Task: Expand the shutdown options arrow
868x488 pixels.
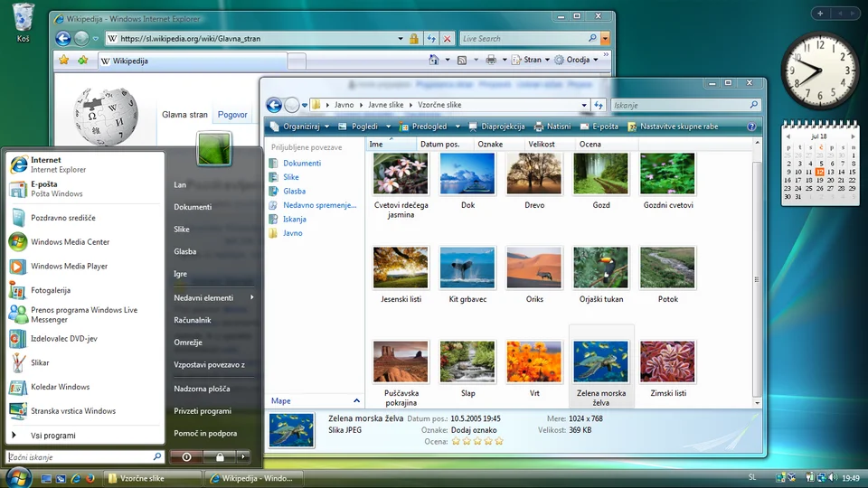Action: (x=243, y=457)
